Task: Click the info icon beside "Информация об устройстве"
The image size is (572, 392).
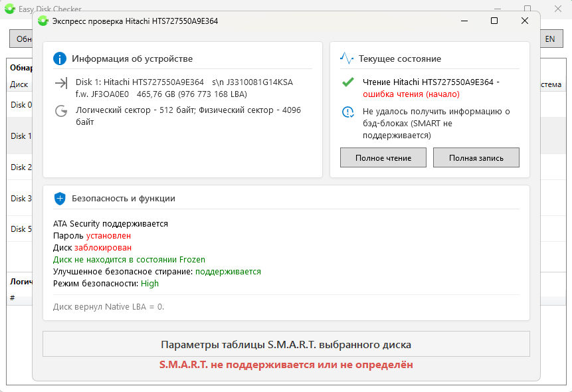Action: [60, 58]
